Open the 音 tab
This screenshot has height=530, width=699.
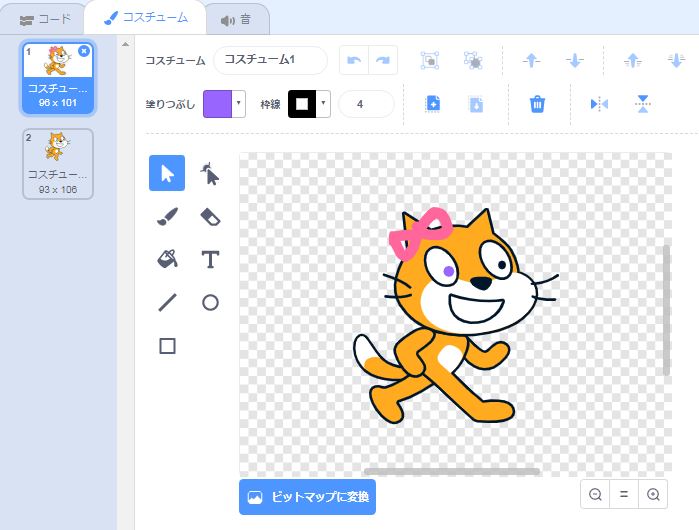[237, 20]
